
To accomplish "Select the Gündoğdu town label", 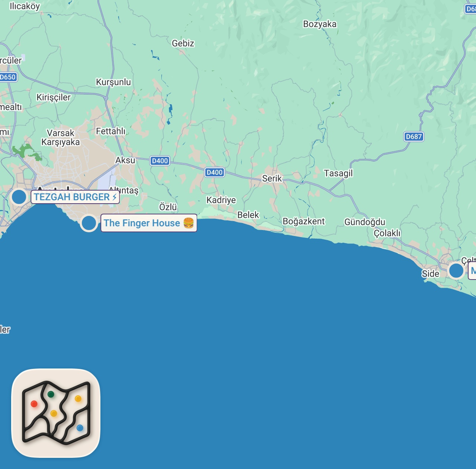I will click(365, 222).
